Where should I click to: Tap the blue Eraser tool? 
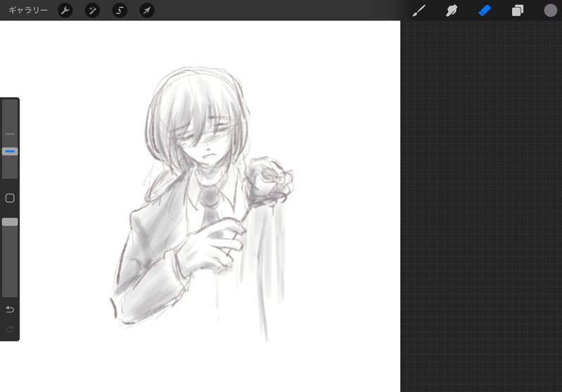tap(485, 11)
